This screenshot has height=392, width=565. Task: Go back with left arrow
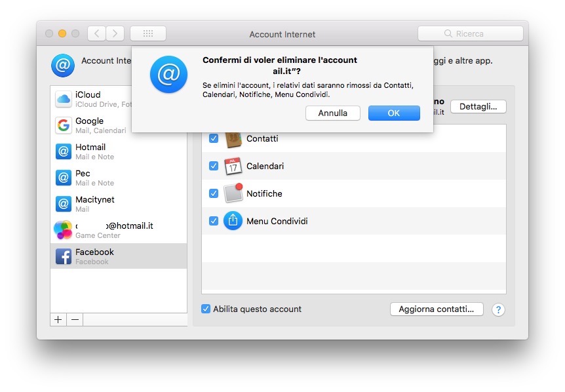(x=96, y=33)
